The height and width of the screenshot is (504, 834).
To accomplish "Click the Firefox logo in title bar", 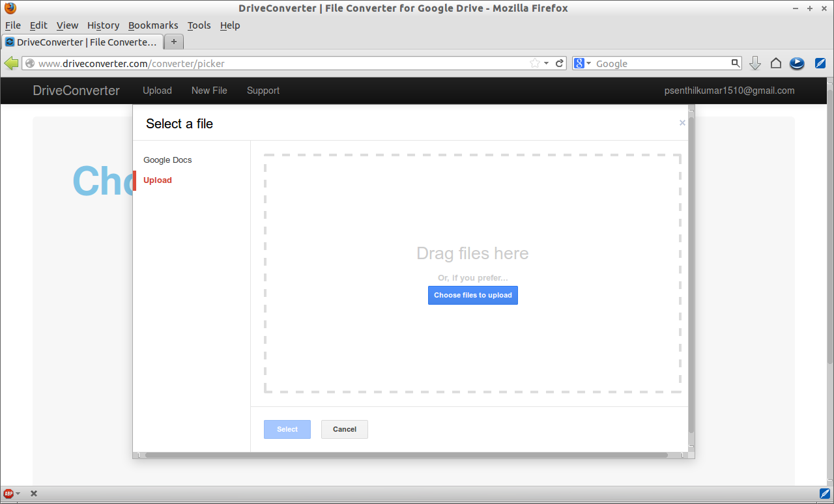I will click(10, 8).
